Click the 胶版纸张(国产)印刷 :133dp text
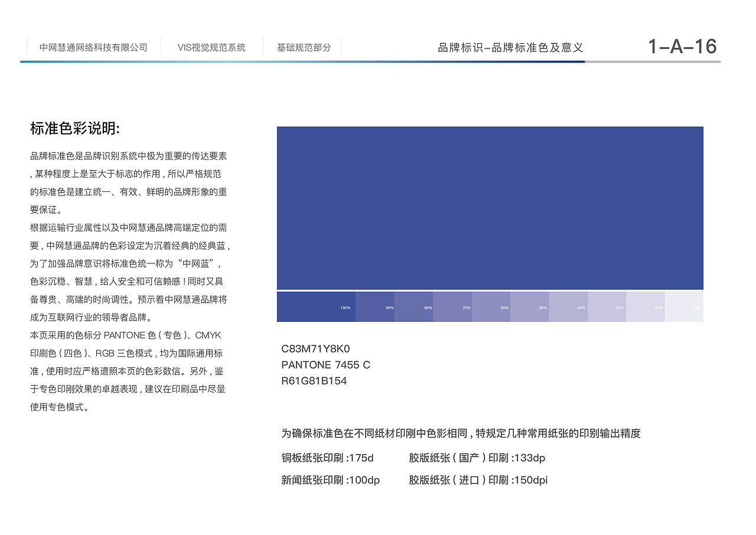The height and width of the screenshot is (535, 756). [477, 458]
